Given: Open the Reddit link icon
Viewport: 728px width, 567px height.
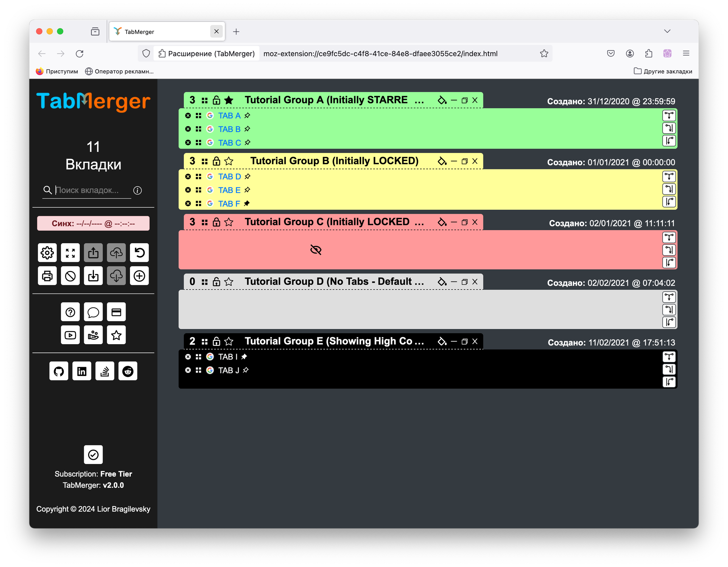Looking at the screenshot, I should point(128,371).
